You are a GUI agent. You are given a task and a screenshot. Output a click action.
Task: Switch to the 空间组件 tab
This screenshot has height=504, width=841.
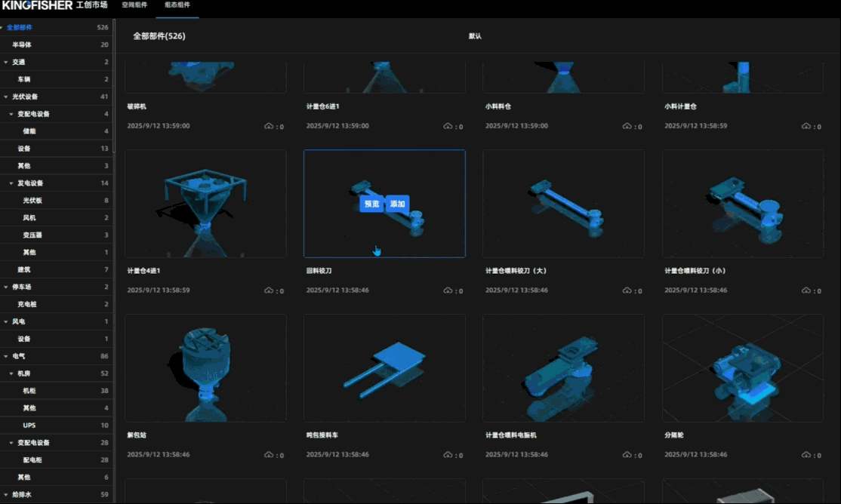134,5
